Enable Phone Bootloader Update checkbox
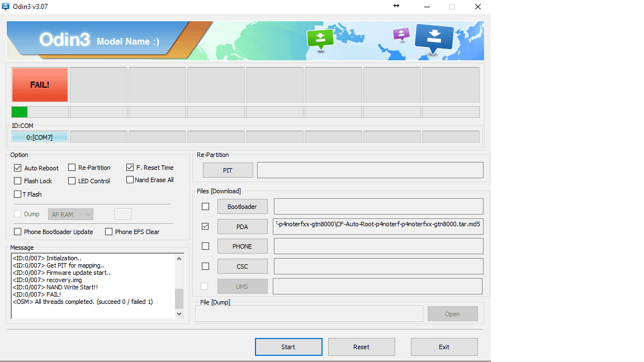 [18, 231]
